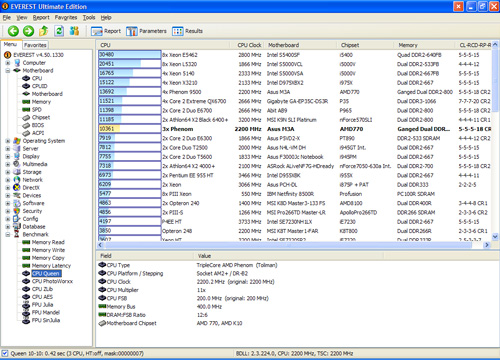Viewport: 500px width, 360px height.
Task: Click the Report toolbar button
Action: [106, 31]
